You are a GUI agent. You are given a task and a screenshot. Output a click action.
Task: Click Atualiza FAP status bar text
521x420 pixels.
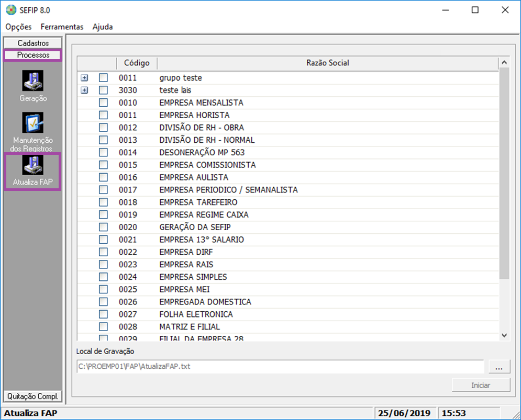[30, 413]
